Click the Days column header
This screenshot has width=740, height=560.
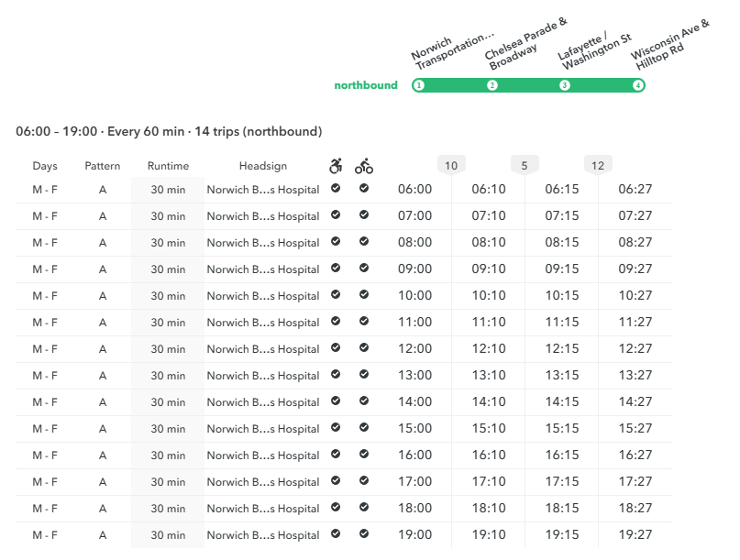tap(45, 166)
